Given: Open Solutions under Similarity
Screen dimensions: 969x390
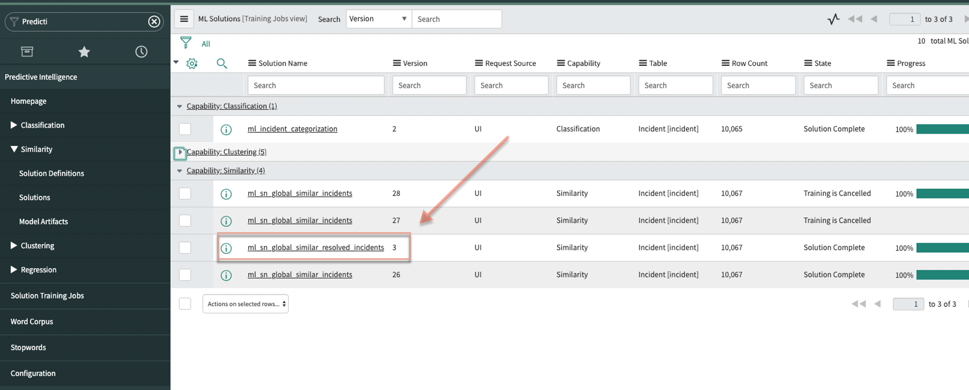Looking at the screenshot, I should (35, 198).
